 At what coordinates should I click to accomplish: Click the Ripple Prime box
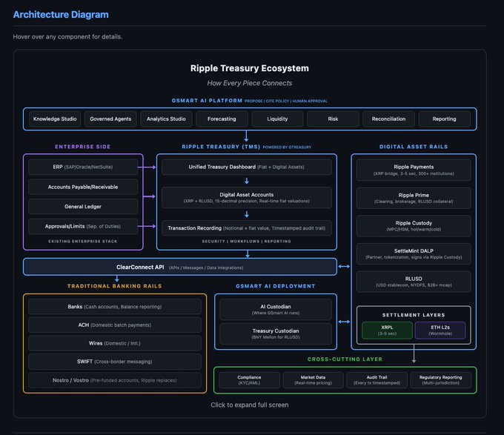tap(414, 198)
